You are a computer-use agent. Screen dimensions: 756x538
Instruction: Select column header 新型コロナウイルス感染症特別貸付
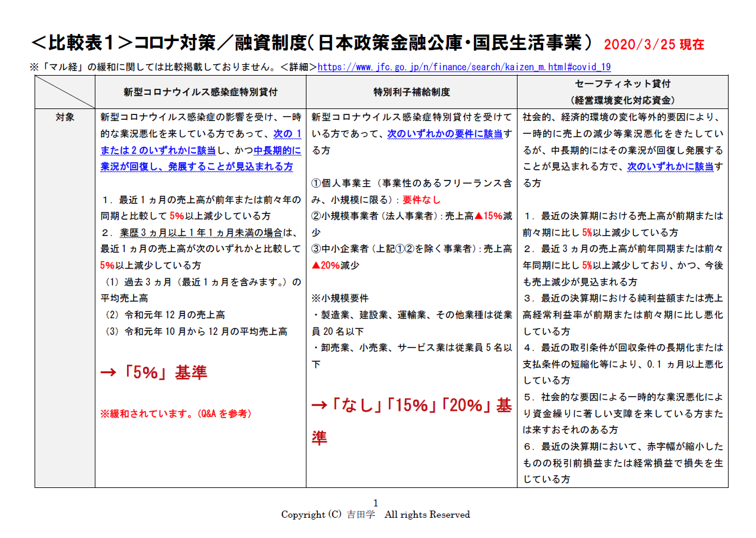(x=200, y=92)
